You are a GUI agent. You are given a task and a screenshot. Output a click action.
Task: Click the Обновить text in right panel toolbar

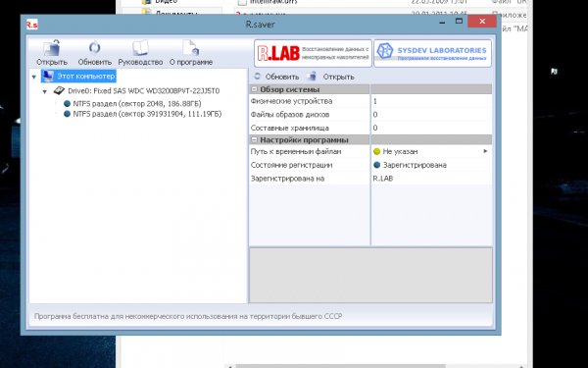[x=282, y=77]
